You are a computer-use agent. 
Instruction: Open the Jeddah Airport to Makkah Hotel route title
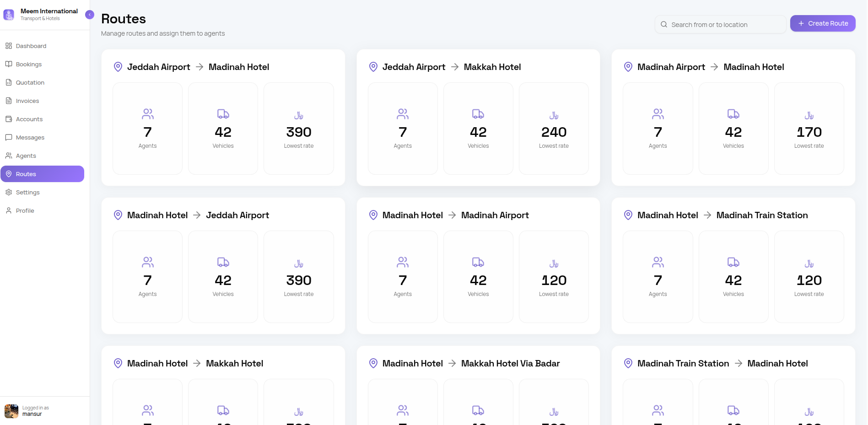[x=452, y=67]
